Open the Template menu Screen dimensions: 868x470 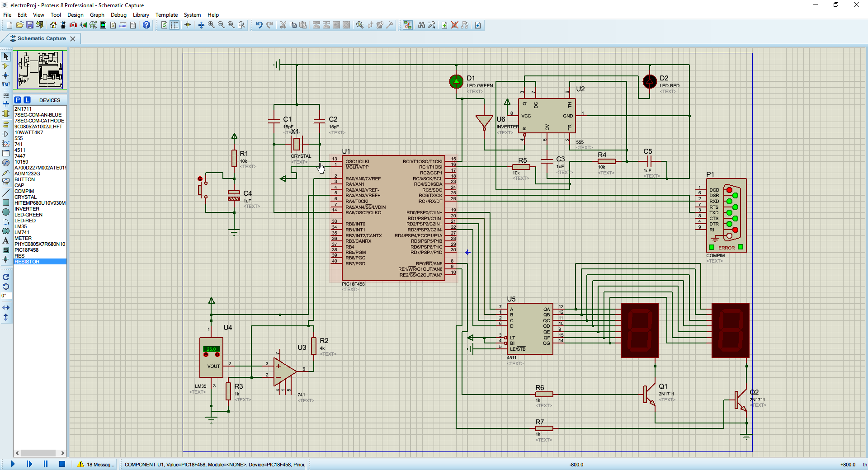click(166, 15)
